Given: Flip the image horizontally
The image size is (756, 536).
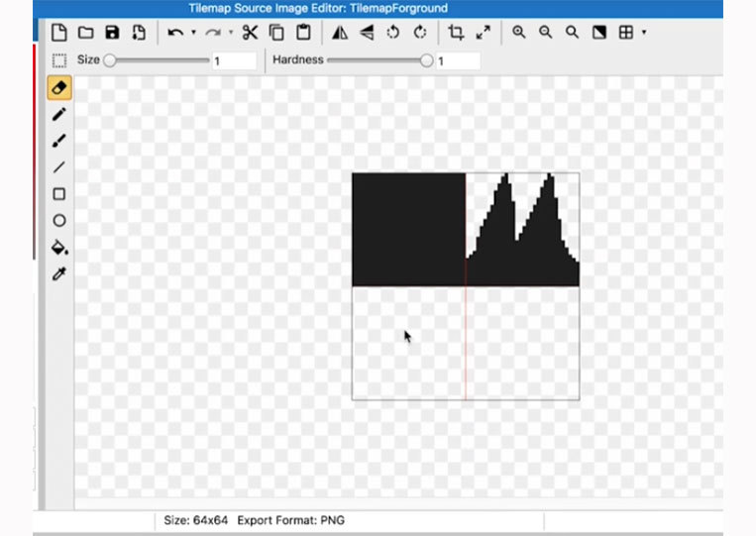Looking at the screenshot, I should (340, 33).
